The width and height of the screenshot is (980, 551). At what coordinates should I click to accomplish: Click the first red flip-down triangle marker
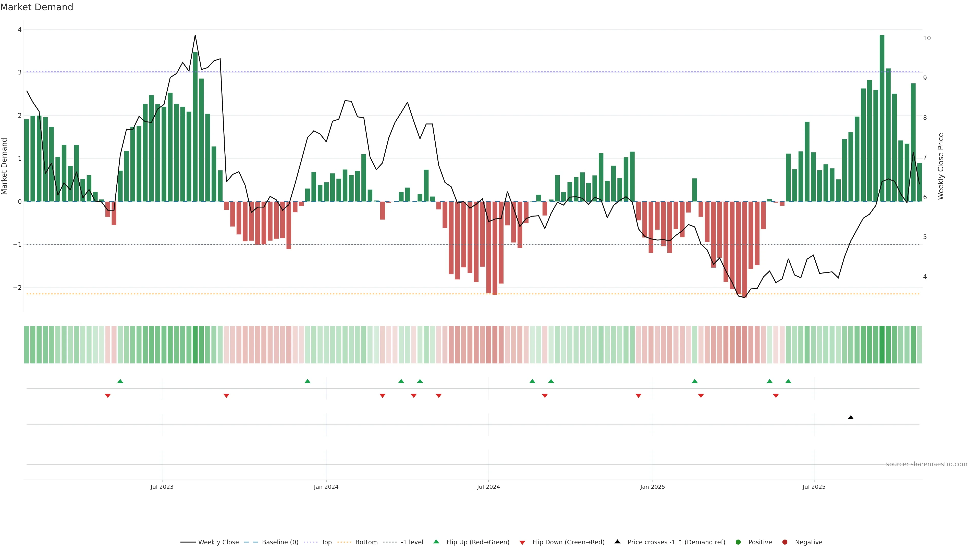tap(108, 396)
